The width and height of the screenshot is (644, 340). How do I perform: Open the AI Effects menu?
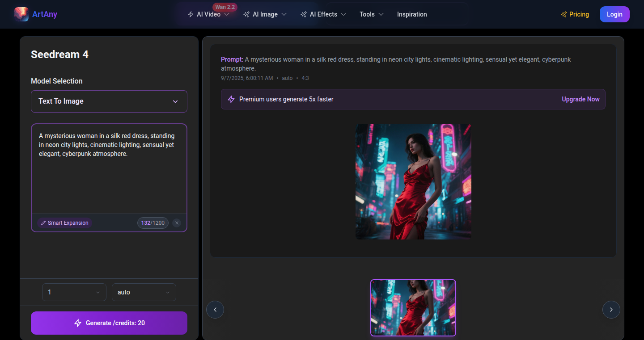[323, 14]
